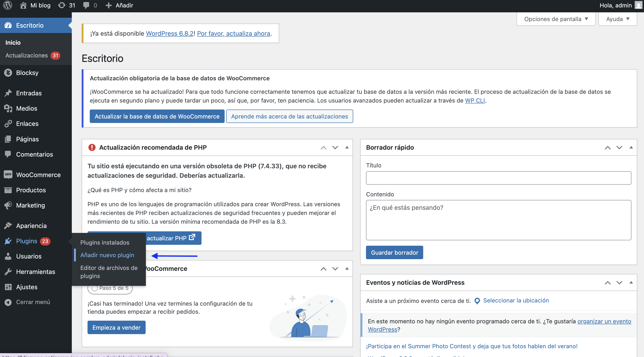The width and height of the screenshot is (644, 357).
Task: Click the Medios media icon
Action: pos(8,108)
